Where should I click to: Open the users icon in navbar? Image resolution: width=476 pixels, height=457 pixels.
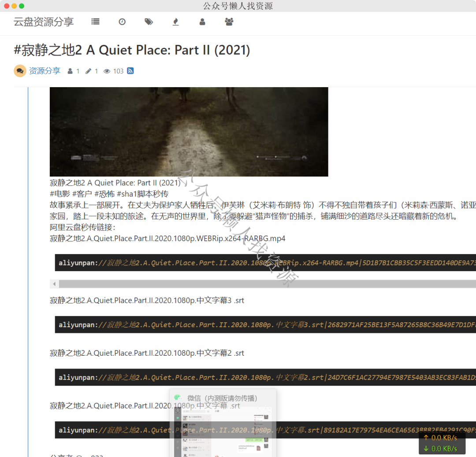coord(202,22)
